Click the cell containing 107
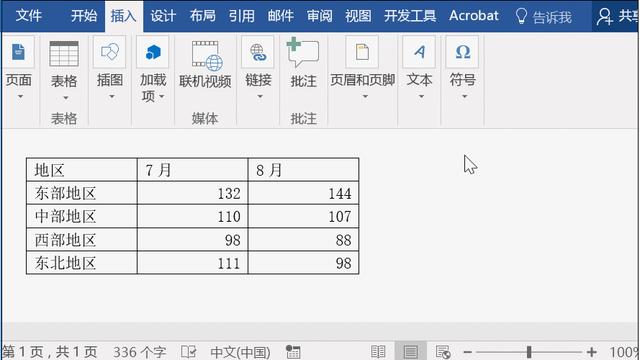 304,216
